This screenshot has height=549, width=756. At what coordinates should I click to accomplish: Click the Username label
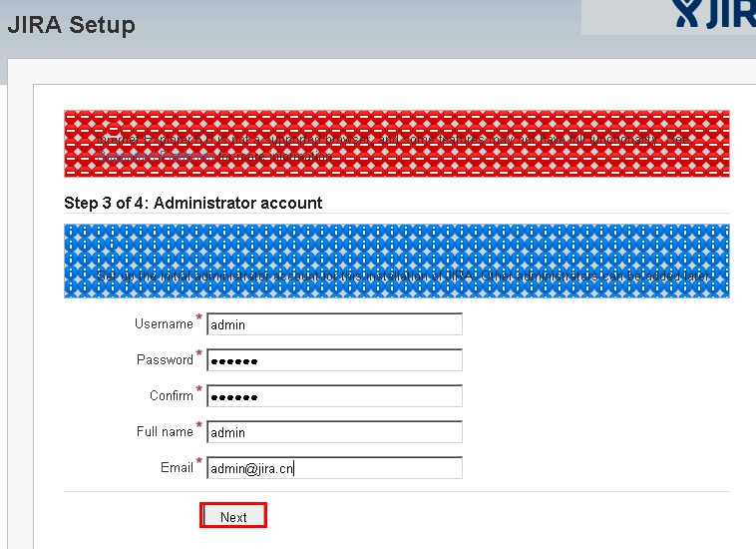click(x=164, y=323)
